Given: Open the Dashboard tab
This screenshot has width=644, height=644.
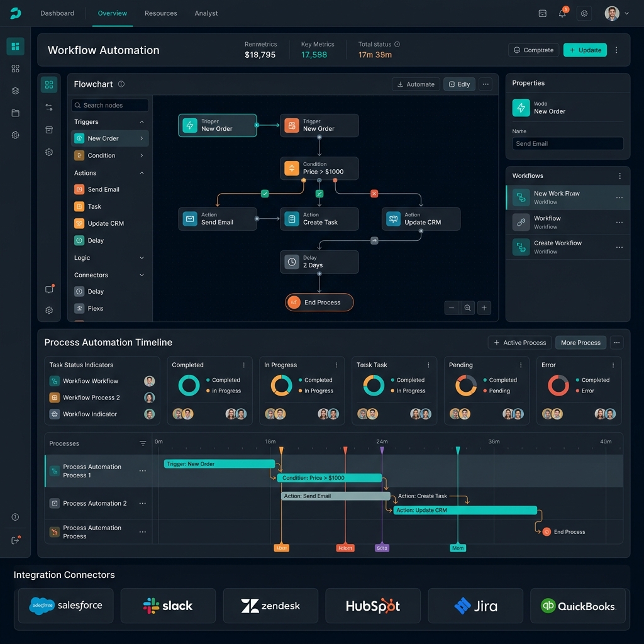Looking at the screenshot, I should (57, 13).
